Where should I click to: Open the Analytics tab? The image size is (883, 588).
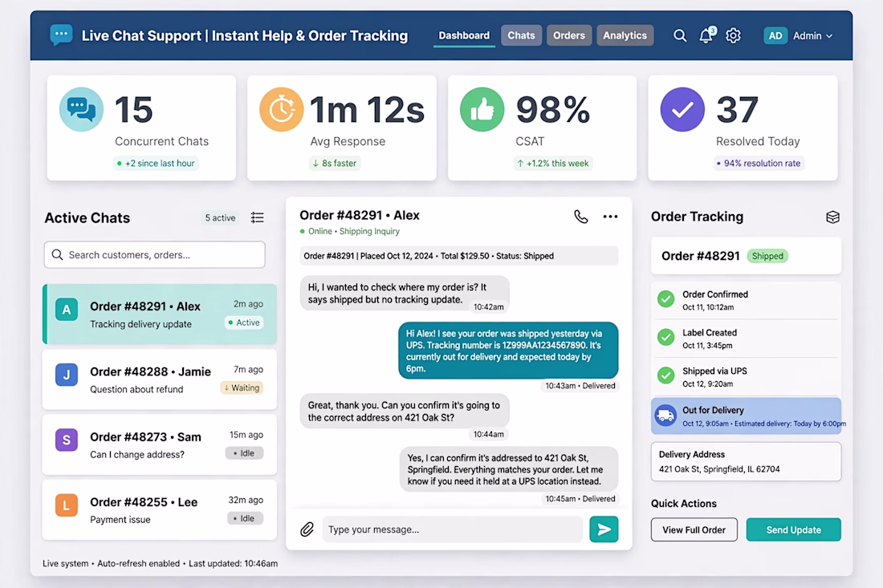pyautogui.click(x=625, y=35)
